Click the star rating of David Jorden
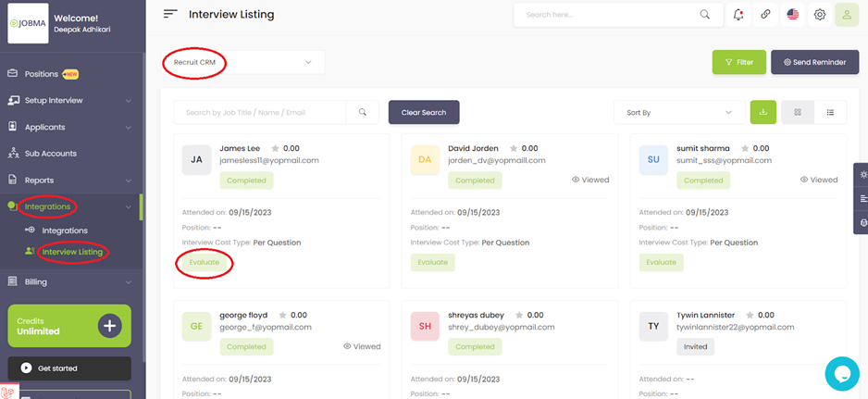 [x=514, y=148]
